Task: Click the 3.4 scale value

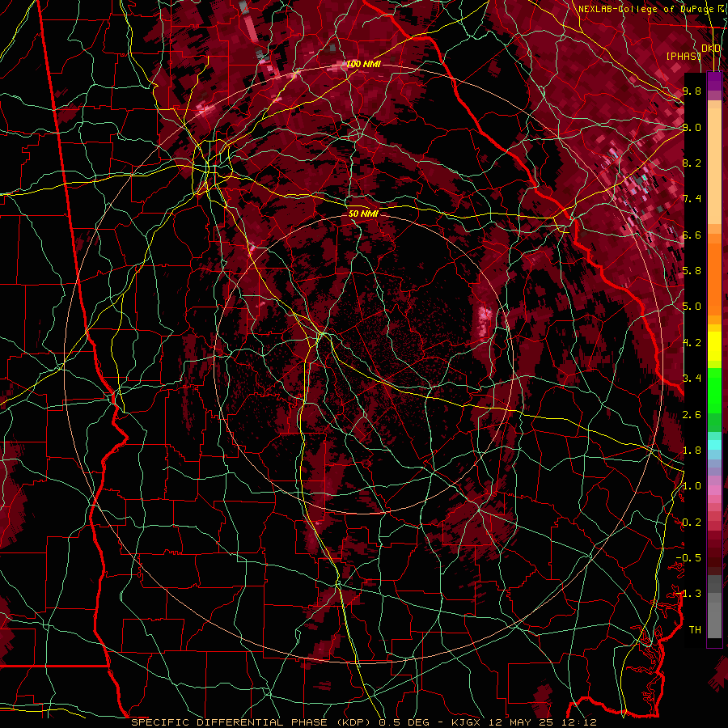Action: (692, 379)
